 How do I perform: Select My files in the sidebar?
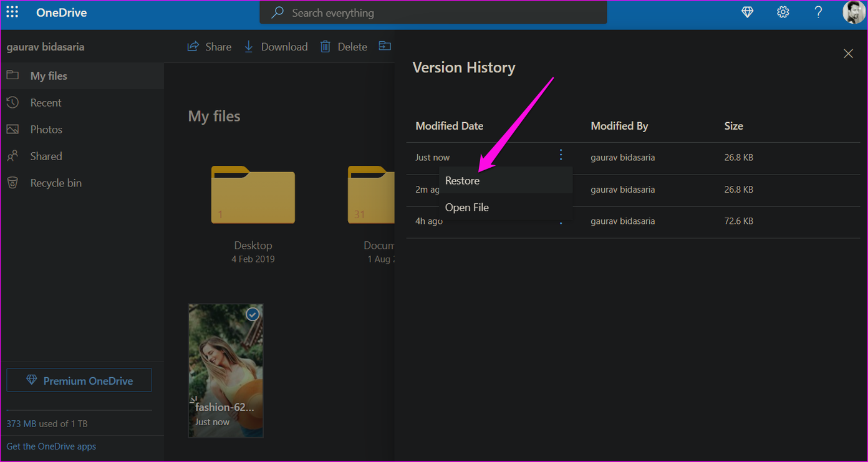(82, 76)
